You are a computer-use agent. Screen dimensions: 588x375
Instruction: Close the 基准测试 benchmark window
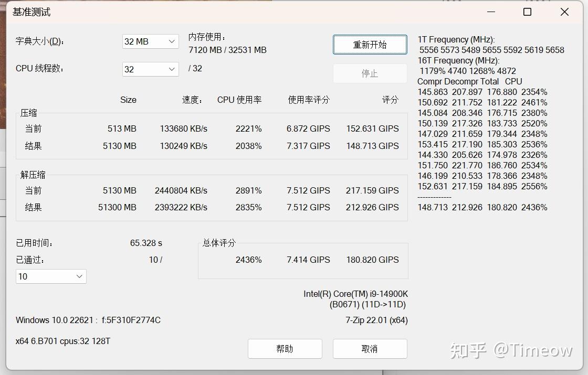pos(564,12)
